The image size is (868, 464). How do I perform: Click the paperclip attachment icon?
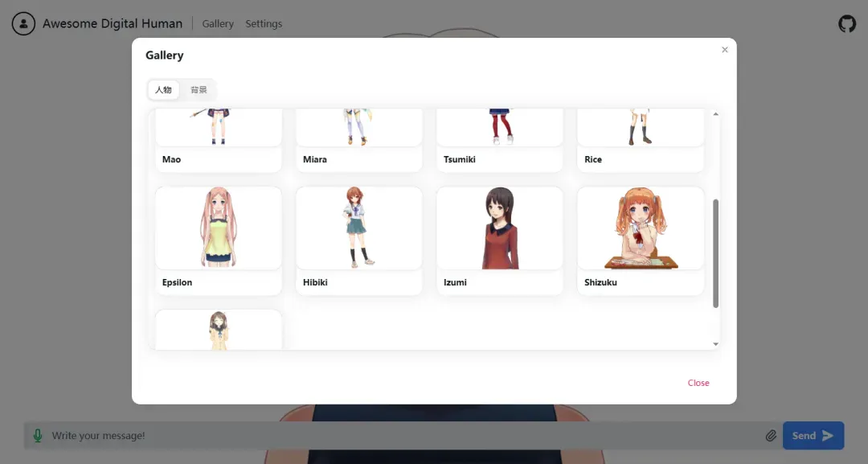770,436
